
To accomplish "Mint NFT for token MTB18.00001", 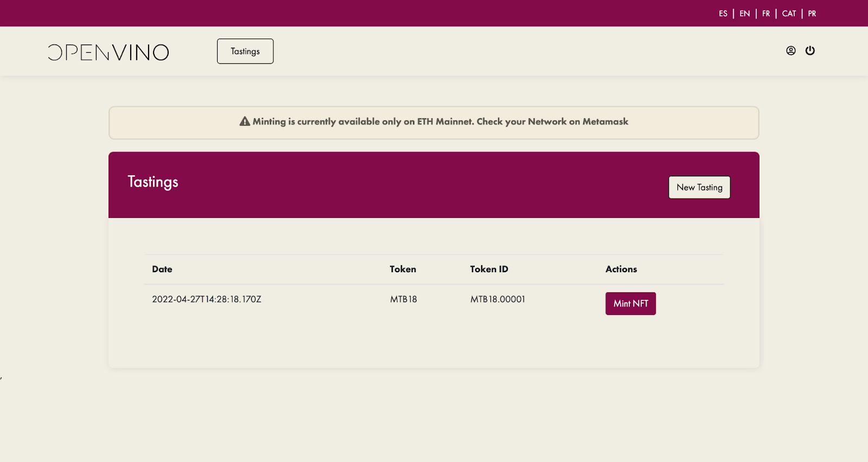I will (x=630, y=304).
